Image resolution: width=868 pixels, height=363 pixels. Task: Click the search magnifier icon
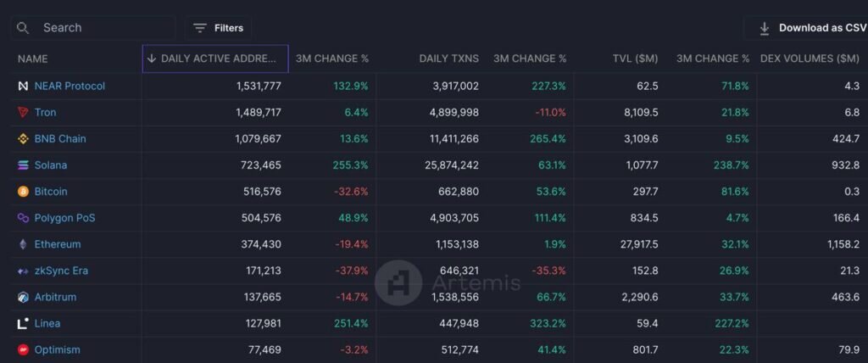click(x=23, y=28)
